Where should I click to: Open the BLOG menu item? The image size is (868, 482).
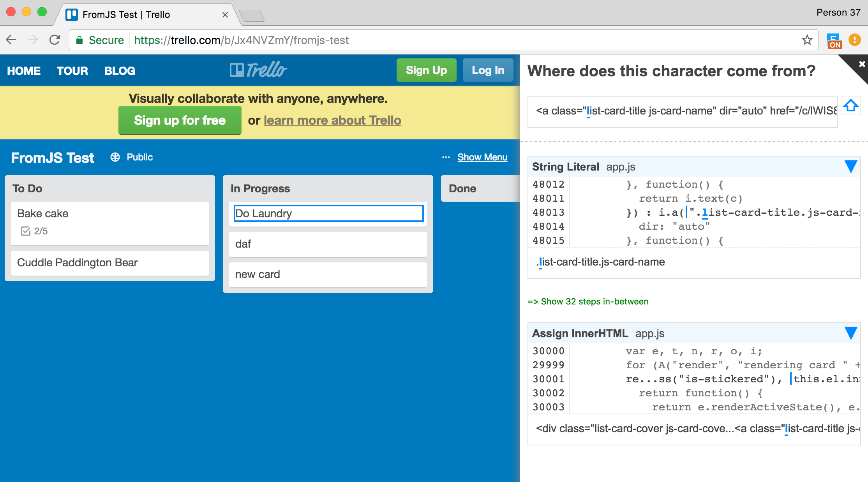(x=120, y=71)
